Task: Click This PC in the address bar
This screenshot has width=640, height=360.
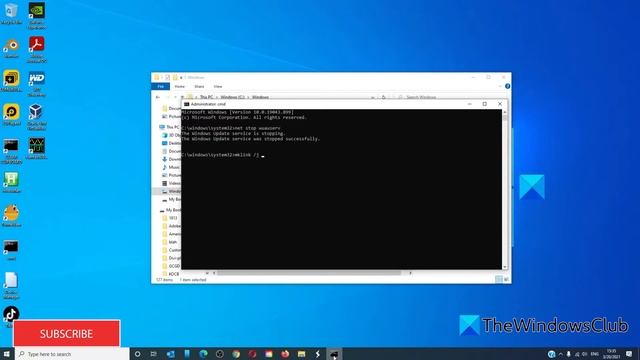Action: 206,97
